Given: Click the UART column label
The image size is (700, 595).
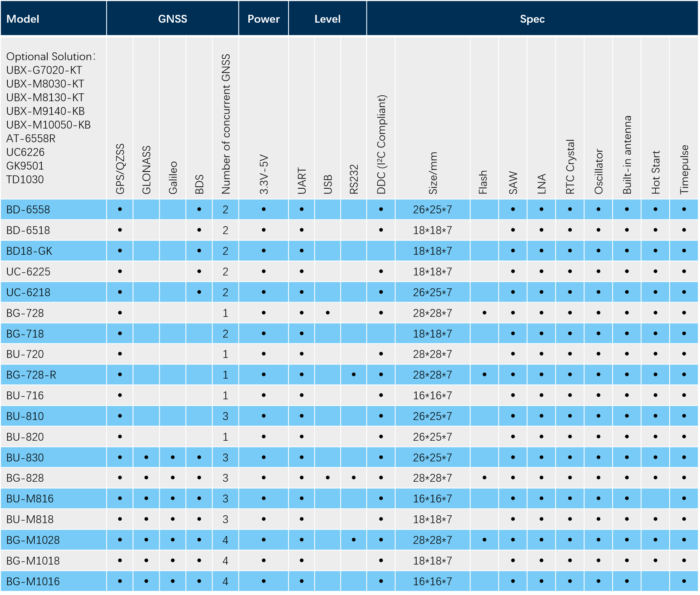Looking at the screenshot, I should (x=302, y=181).
